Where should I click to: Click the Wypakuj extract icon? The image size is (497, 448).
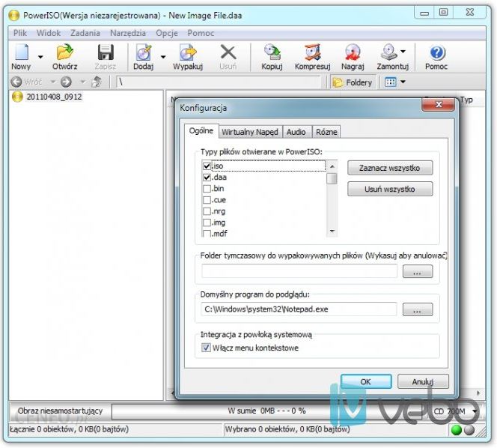[x=188, y=52]
